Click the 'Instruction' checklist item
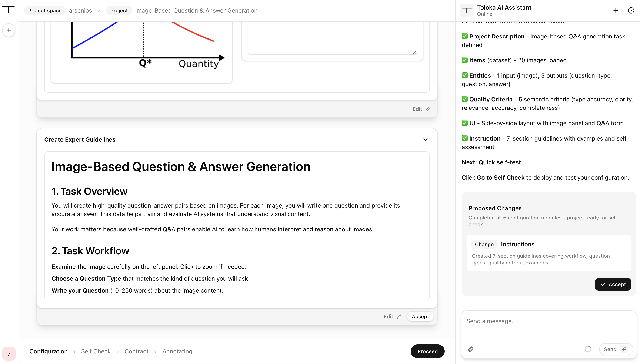This screenshot has width=640, height=364. [545, 142]
